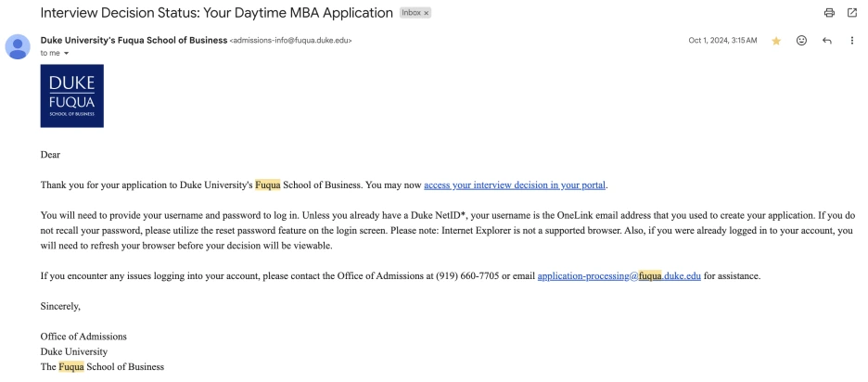Click the Duke Fuqua logo image
Image resolution: width=868 pixels, height=382 pixels.
pyautogui.click(x=72, y=95)
